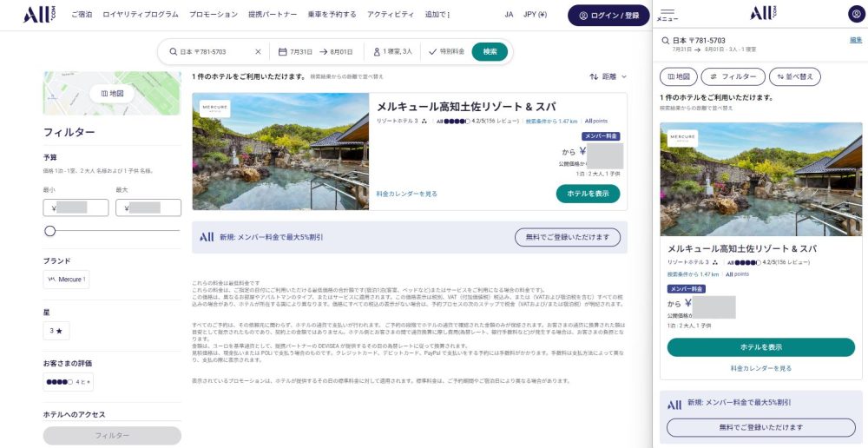Open アクティビティ menu
Viewport: 868px width, 448px height.
tap(391, 15)
